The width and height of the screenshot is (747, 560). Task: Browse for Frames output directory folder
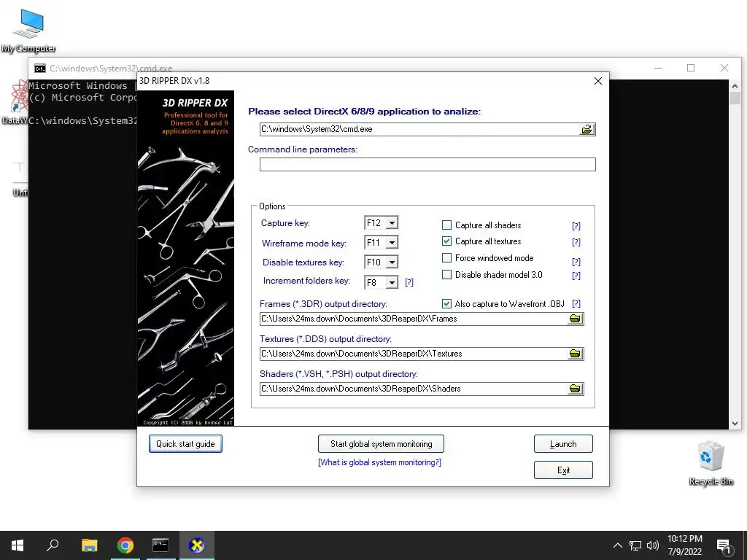576,319
